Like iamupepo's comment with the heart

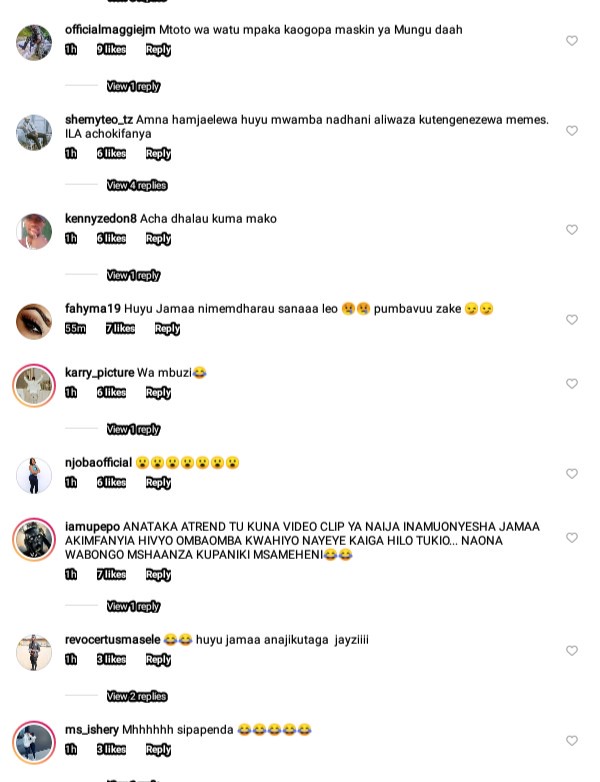coord(572,538)
